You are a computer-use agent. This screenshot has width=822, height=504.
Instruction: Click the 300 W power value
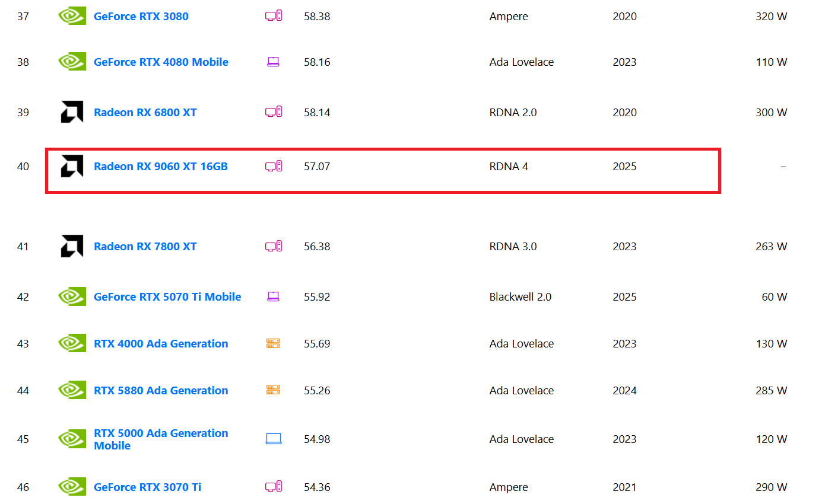point(772,113)
